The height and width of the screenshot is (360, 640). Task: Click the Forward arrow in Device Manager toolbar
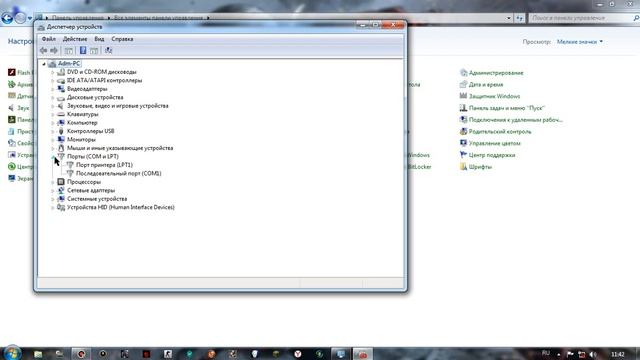[54, 51]
